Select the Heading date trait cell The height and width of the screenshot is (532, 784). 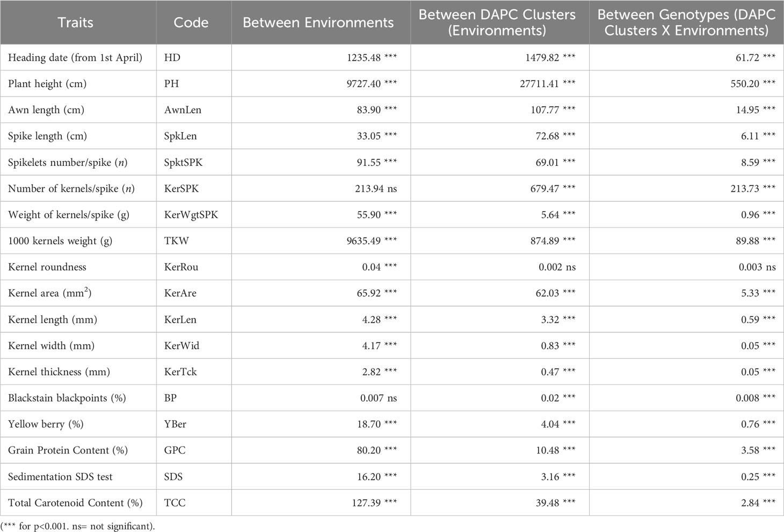click(75, 57)
